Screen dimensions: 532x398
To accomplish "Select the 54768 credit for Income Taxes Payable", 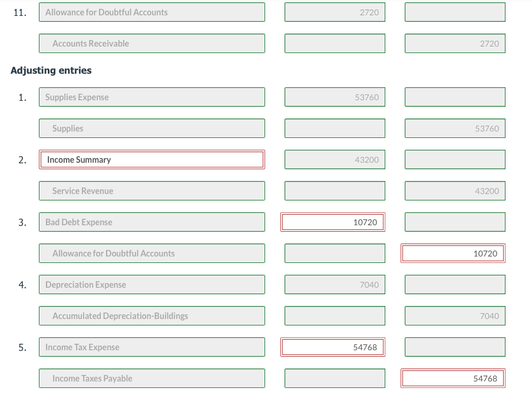I will click(x=453, y=379).
